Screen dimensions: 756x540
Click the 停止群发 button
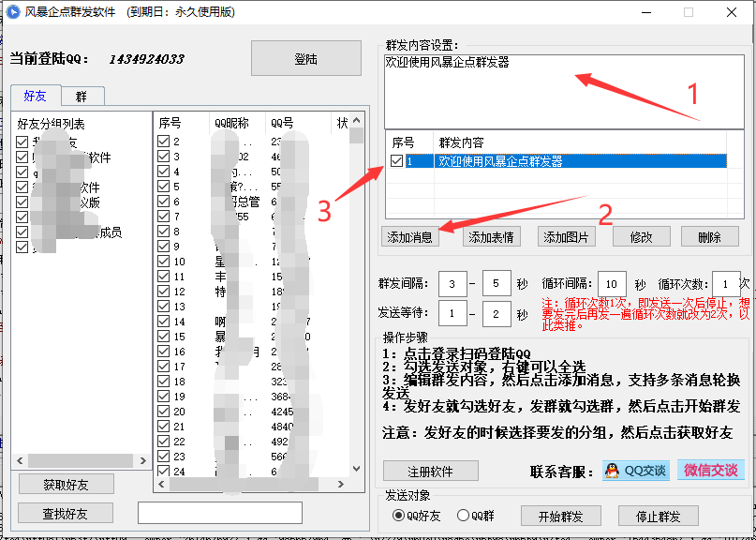click(659, 517)
